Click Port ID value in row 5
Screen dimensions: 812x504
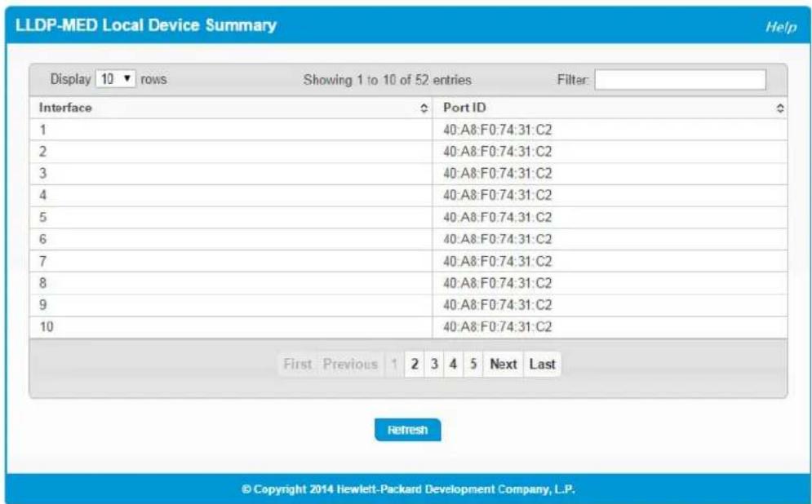pos(497,217)
